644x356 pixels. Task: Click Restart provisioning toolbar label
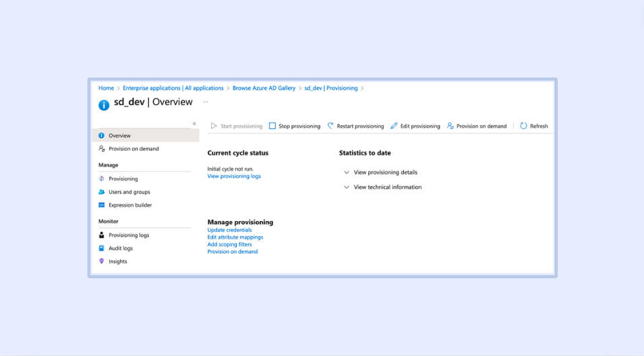click(360, 126)
